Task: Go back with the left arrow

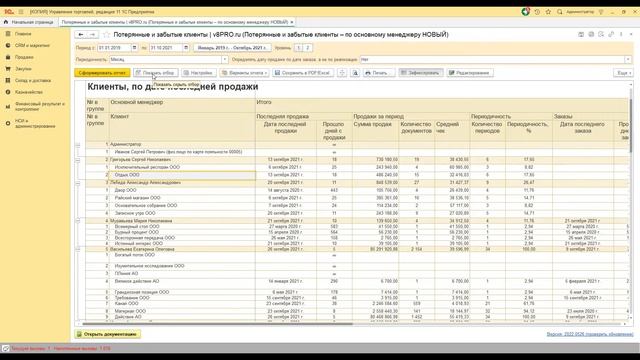Action: pos(81,35)
